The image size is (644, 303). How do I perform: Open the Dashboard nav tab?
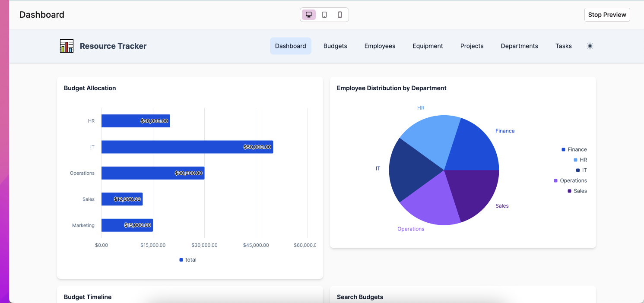[x=290, y=46]
